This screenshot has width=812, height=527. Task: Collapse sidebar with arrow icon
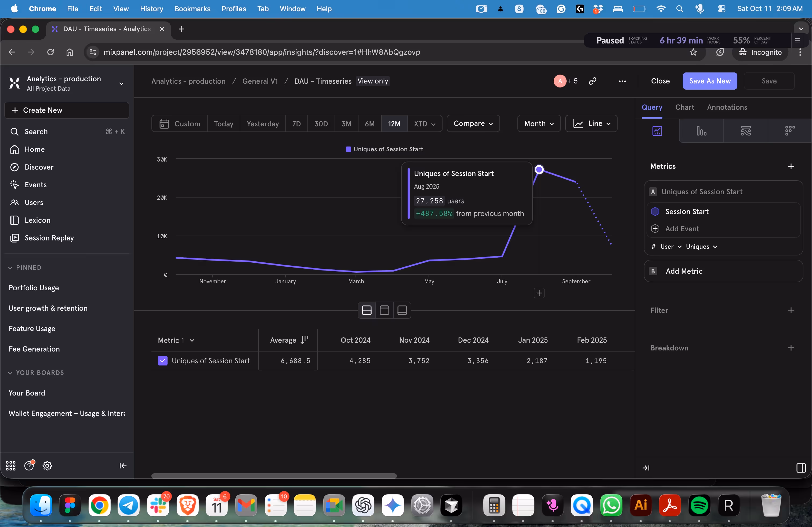pos(123,466)
